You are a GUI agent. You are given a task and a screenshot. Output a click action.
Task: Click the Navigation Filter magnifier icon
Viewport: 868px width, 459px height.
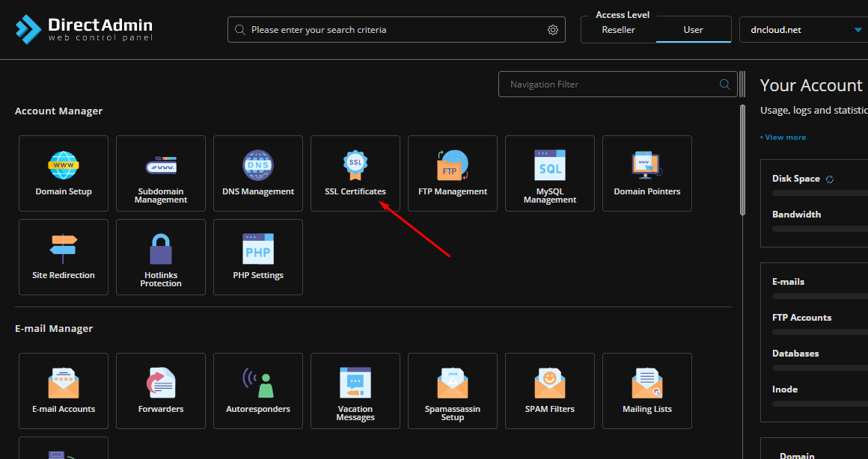[724, 84]
